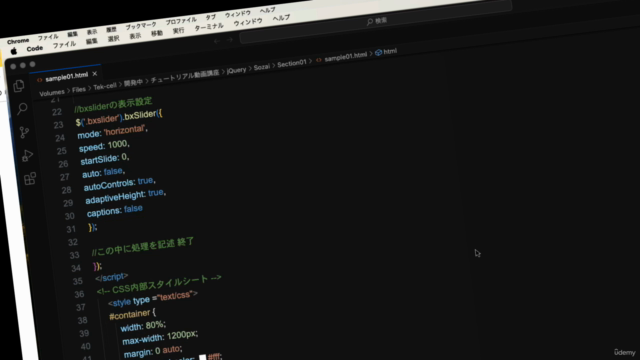This screenshot has width=640, height=360.
Task: Expand the Volumes breadcrumb
Action: click(x=52, y=93)
